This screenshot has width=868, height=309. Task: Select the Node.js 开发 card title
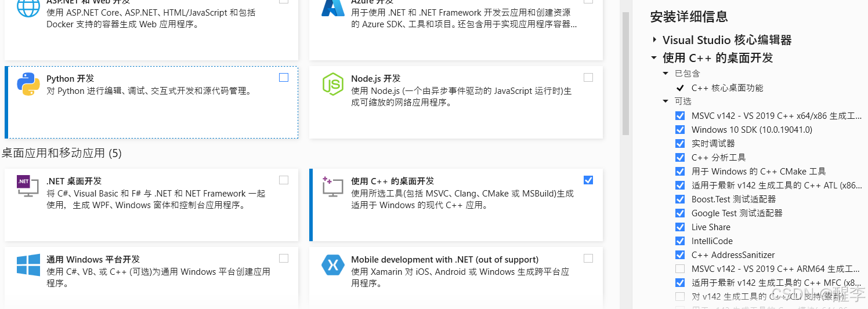click(x=375, y=79)
